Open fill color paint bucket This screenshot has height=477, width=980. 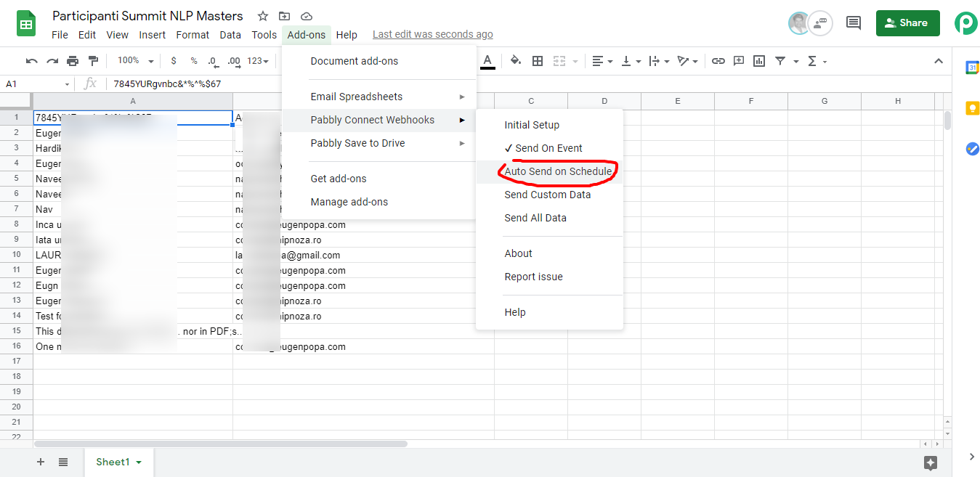(x=516, y=61)
